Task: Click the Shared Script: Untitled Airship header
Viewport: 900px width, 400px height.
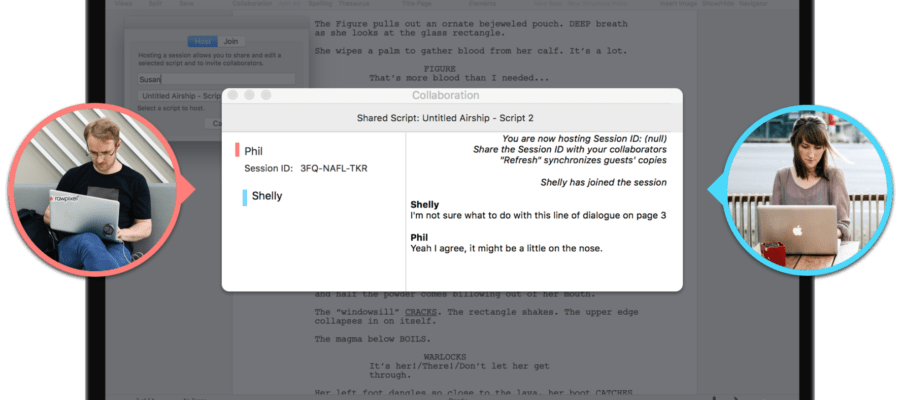Action: [445, 118]
